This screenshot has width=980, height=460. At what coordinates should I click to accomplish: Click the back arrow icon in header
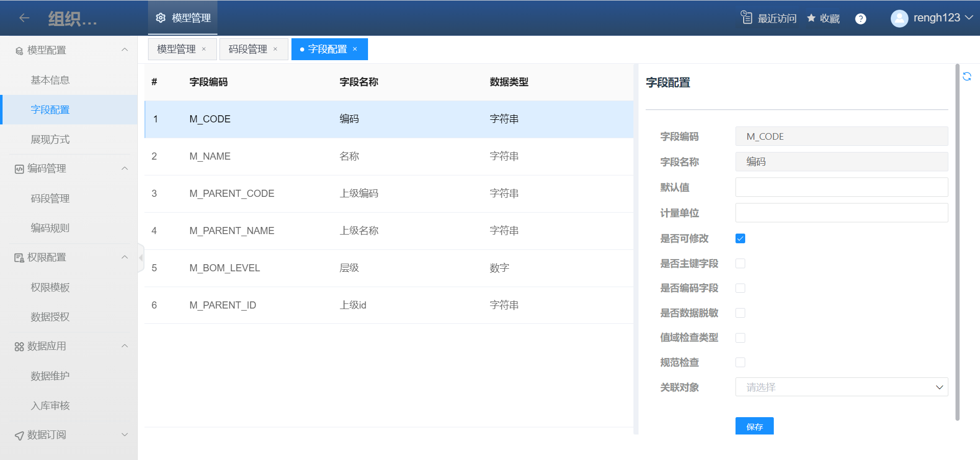coord(24,18)
